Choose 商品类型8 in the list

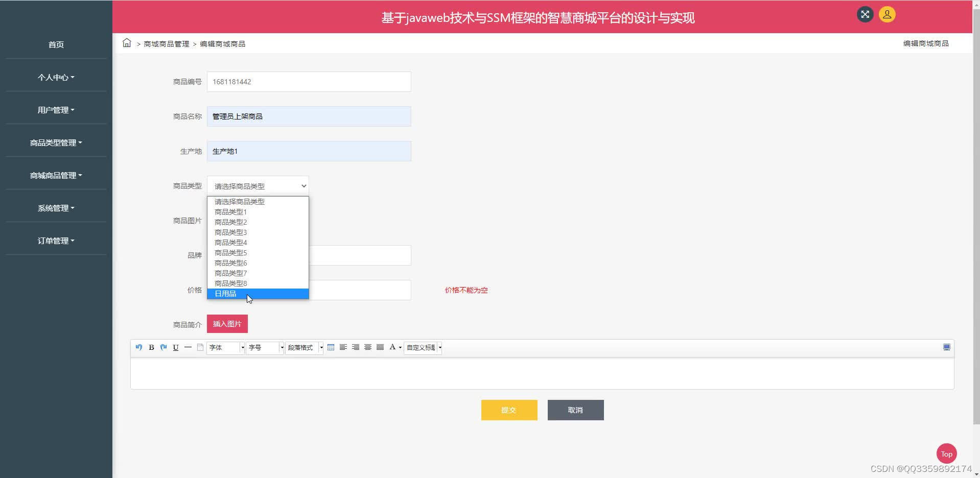pos(258,283)
